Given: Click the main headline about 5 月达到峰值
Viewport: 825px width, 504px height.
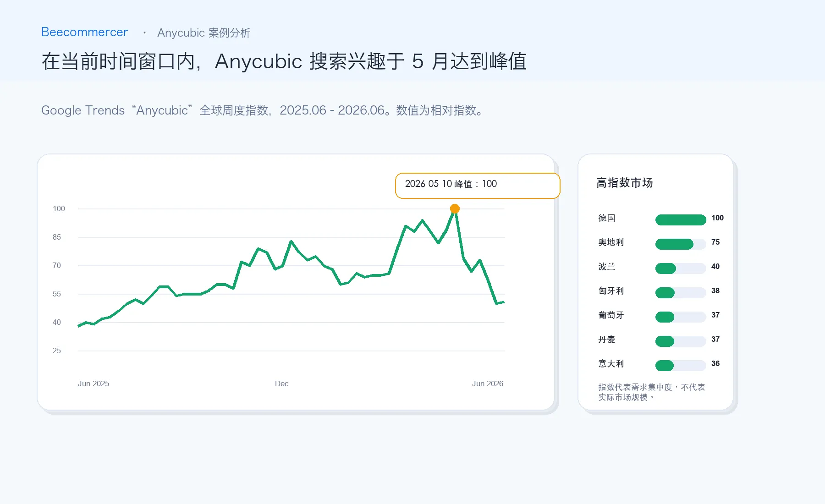Looking at the screenshot, I should (284, 61).
